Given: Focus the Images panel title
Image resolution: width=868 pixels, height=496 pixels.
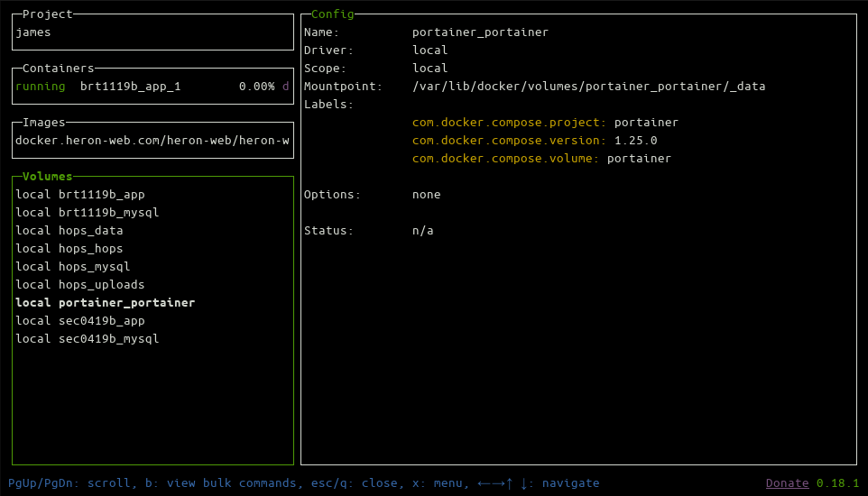Looking at the screenshot, I should tap(43, 123).
